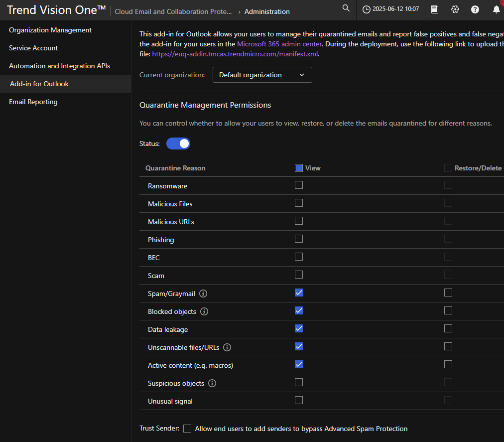Go to Email Reporting menu item
Viewport: 504px width, 442px height.
tap(33, 102)
